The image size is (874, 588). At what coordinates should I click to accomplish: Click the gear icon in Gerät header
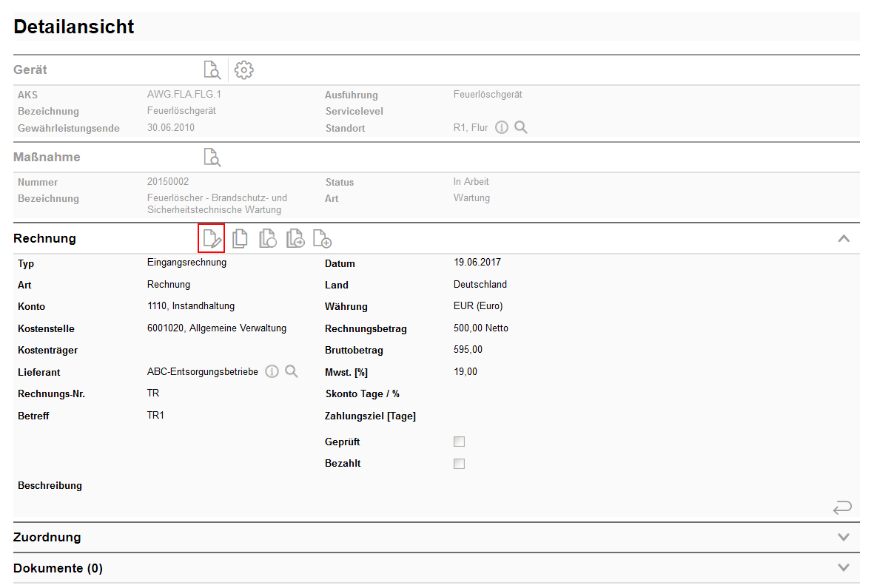244,70
